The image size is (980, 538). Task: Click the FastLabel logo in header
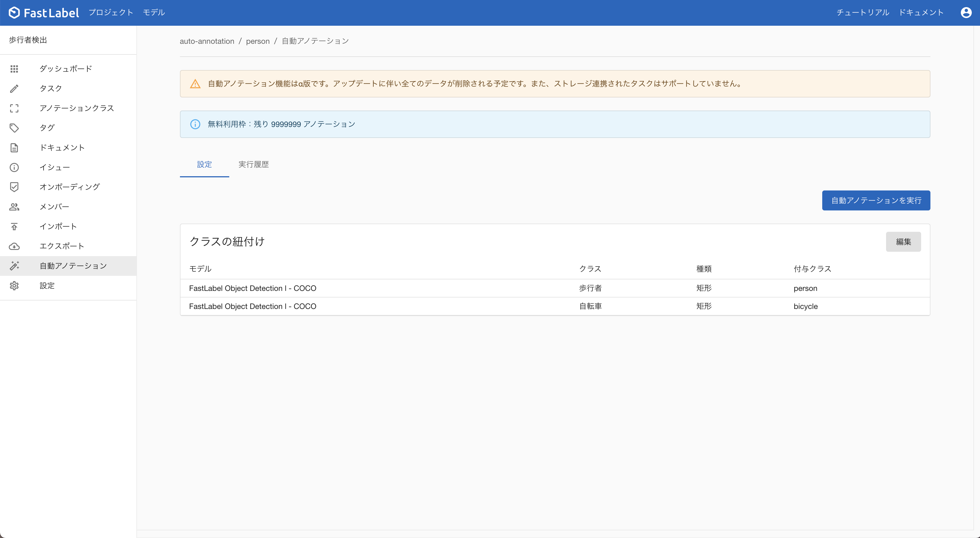[x=44, y=13]
